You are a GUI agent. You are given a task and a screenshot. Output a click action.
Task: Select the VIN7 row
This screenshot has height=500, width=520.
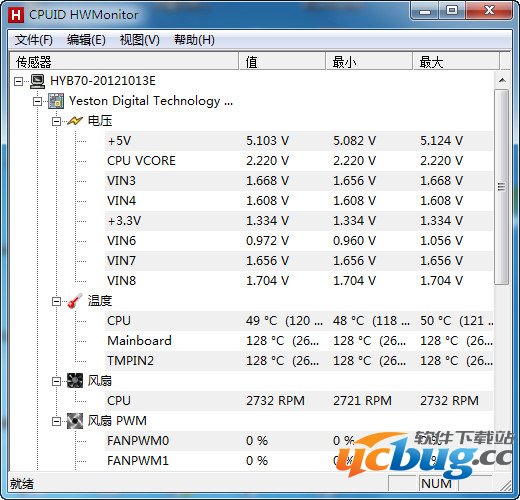[299, 261]
